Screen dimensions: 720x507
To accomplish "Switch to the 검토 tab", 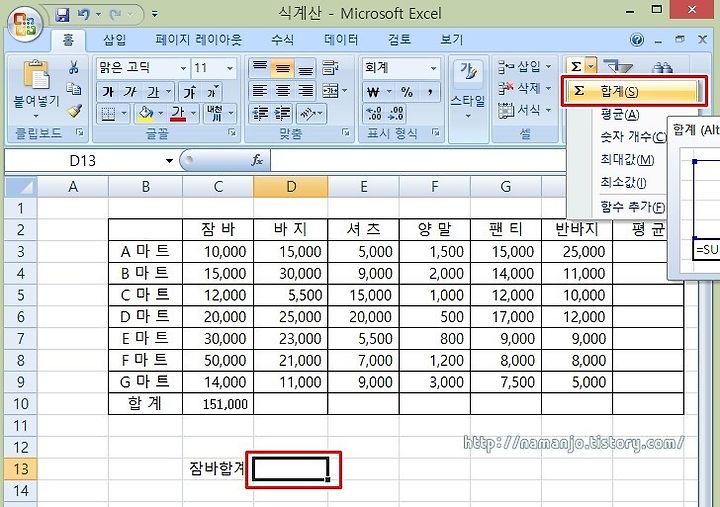I will 399,40.
